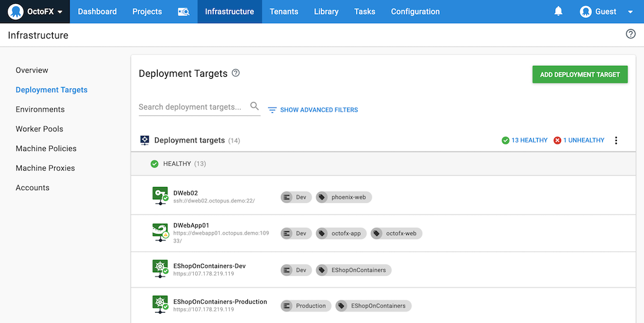
Task: Click Add Deployment Target button
Action: [580, 74]
